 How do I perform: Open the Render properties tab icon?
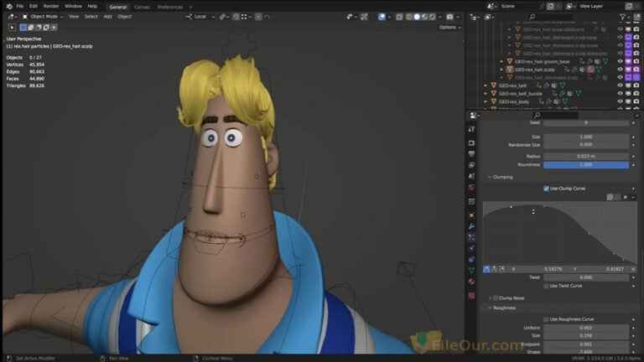pyautogui.click(x=471, y=142)
